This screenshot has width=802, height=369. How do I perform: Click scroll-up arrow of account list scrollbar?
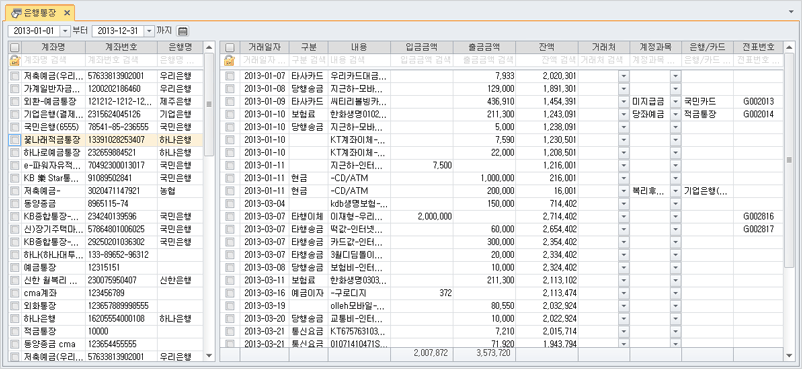209,48
